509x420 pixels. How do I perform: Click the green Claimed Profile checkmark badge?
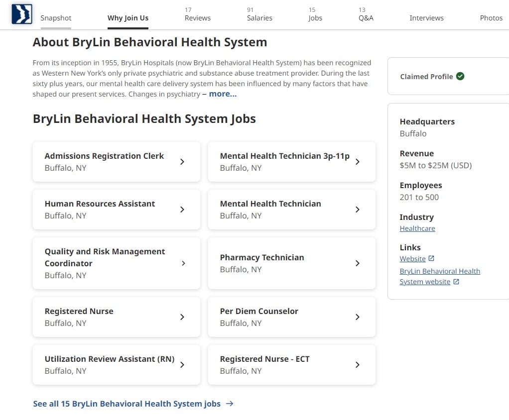coord(460,76)
